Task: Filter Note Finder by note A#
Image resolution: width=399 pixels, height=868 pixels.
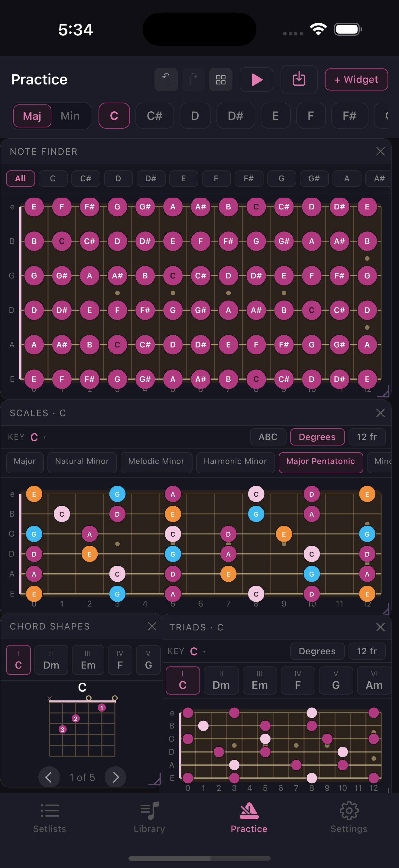Action: click(x=379, y=179)
